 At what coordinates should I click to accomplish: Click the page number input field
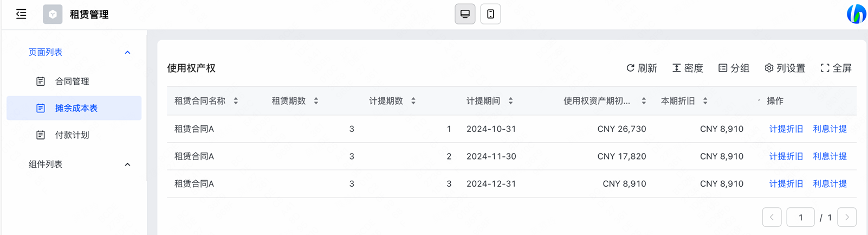click(x=800, y=217)
